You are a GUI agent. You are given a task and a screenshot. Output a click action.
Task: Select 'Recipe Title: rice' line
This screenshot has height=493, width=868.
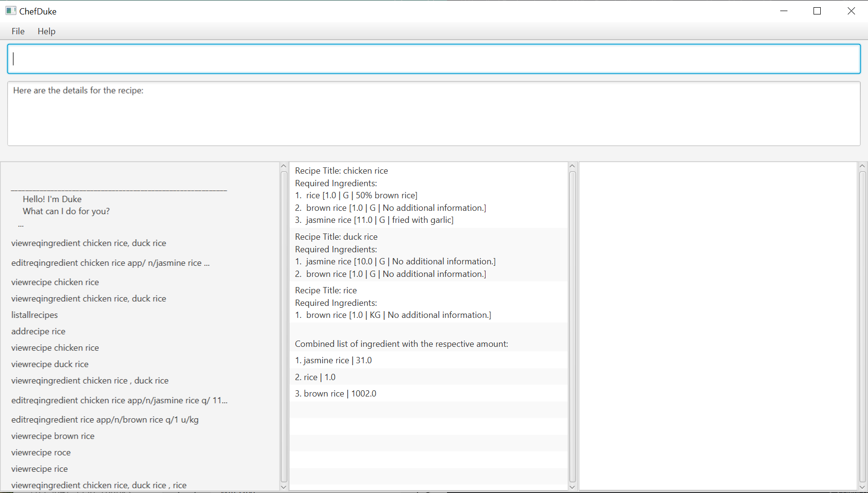326,290
